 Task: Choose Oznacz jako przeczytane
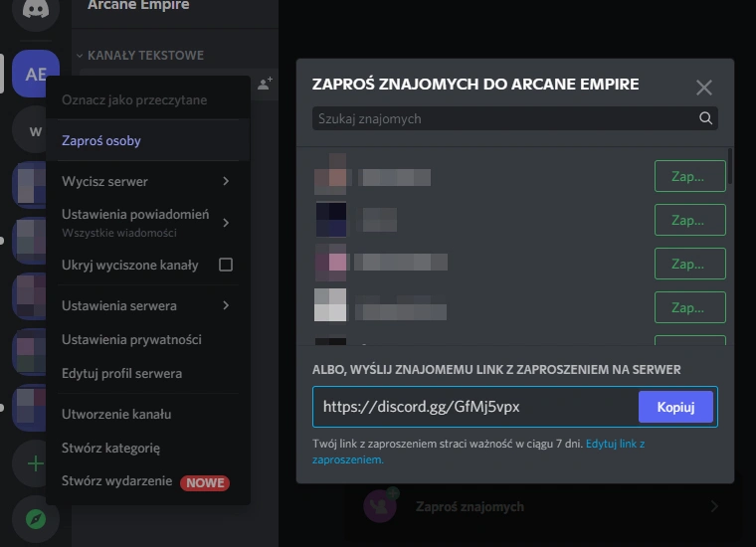click(x=148, y=99)
